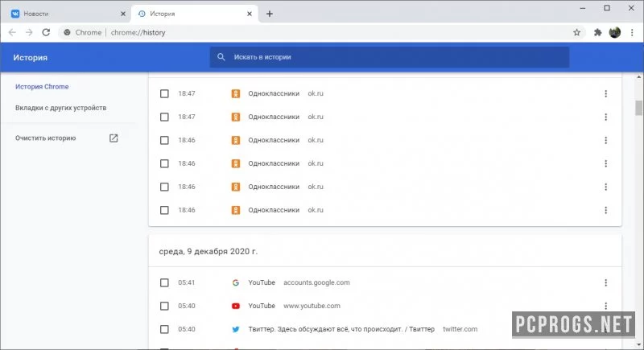The image size is (644, 350).
Task: Open actions menu for last 18:46 Одноклассники row
Action: pyautogui.click(x=606, y=210)
